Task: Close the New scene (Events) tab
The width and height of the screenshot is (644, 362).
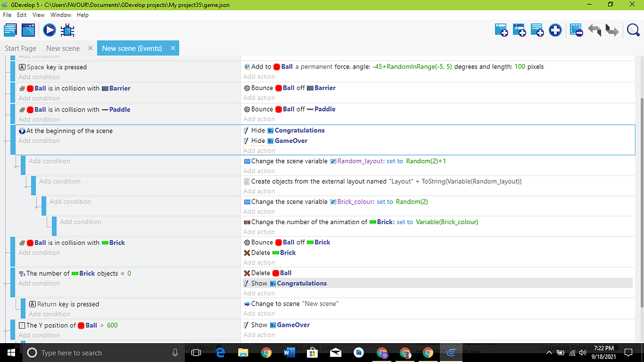Action: (x=172, y=48)
